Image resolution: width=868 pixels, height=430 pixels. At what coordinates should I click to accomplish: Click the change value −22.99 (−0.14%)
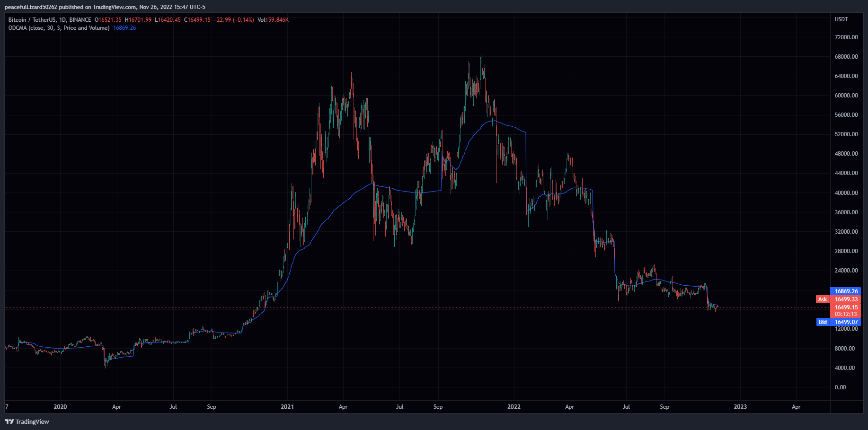[234, 20]
